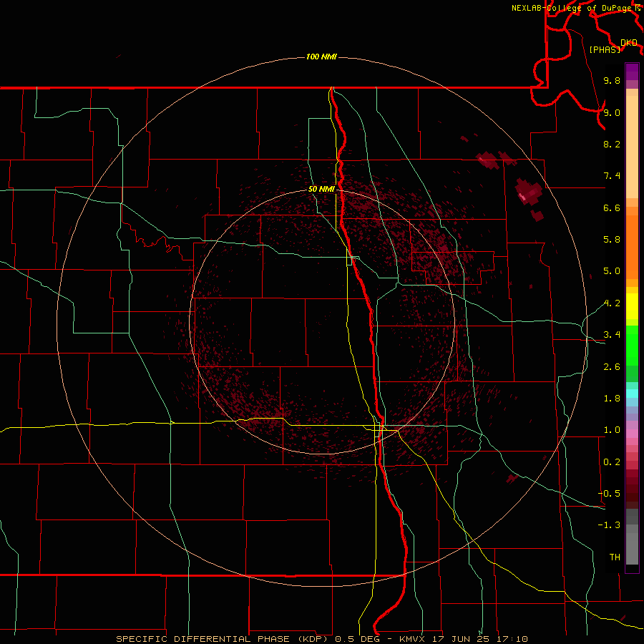The width and height of the screenshot is (644, 644).
Task: Click the NEXLAB-College of DuPage label
Action: click(x=572, y=8)
